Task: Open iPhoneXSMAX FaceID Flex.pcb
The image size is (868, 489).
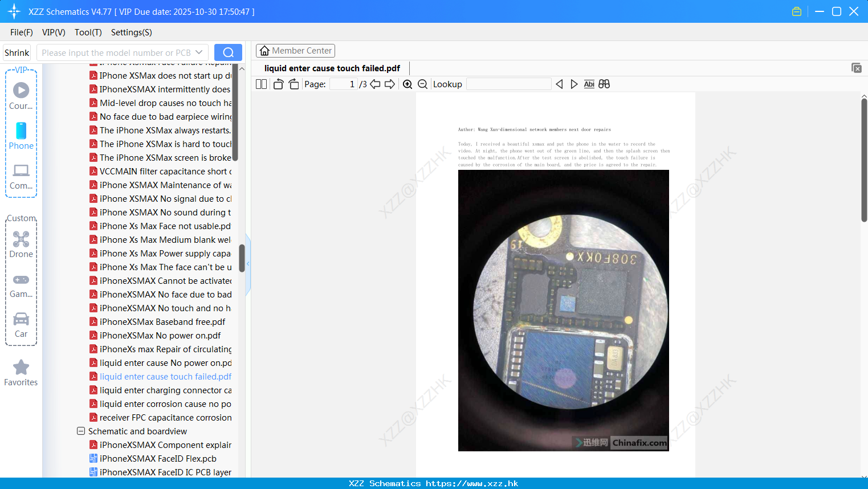Action: 153,459
